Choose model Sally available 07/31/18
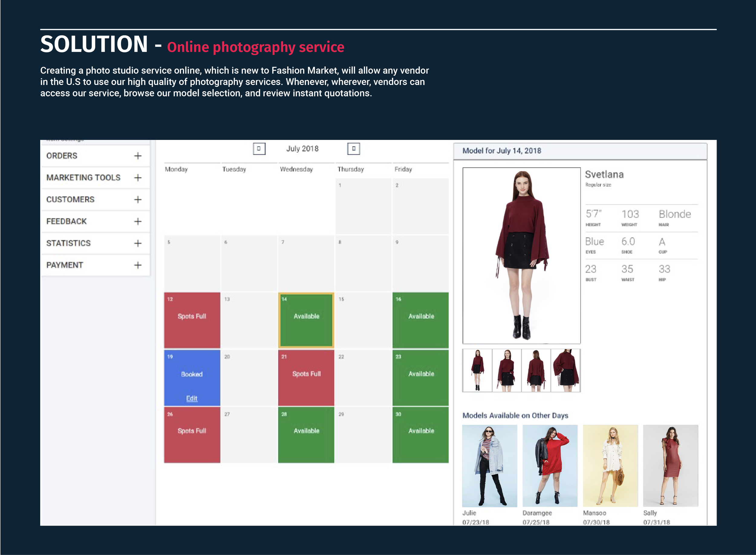Viewport: 756px width, 555px height. (670, 466)
